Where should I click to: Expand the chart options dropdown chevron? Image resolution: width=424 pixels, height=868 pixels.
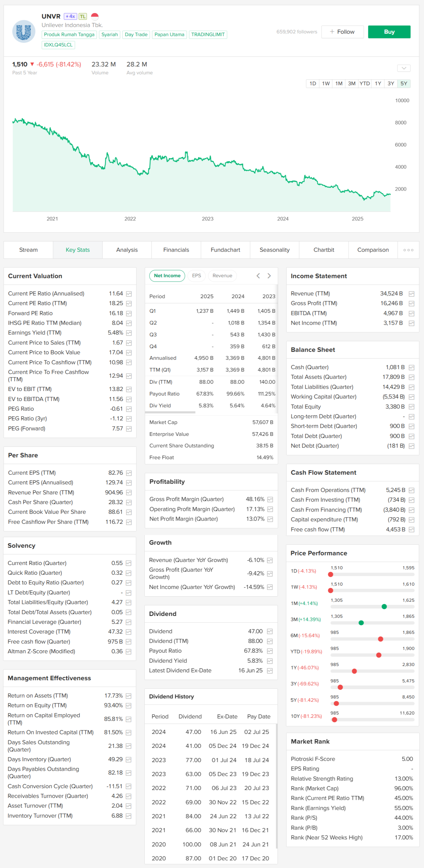[404, 68]
